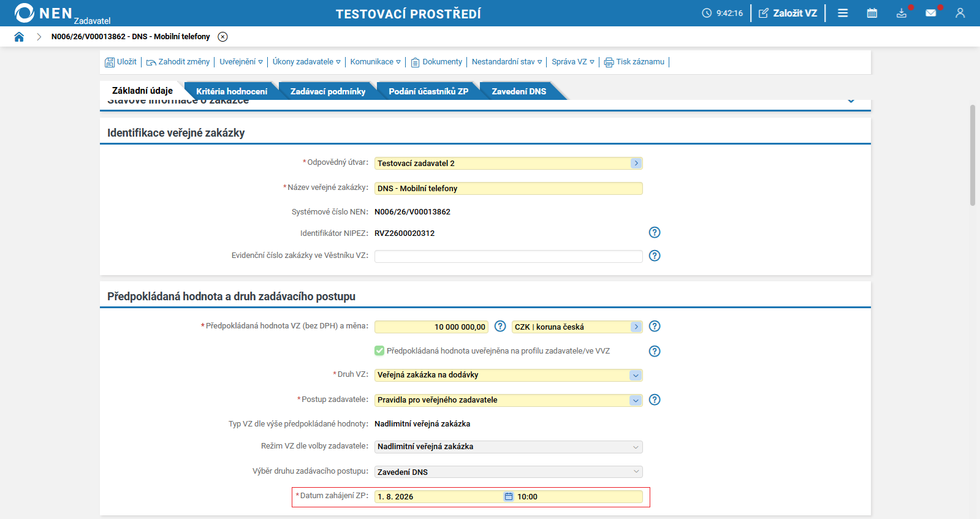Viewport: 980px width, 519px height.
Task: Show help for Evidenční číslo ve Věstníku
Action: (655, 256)
